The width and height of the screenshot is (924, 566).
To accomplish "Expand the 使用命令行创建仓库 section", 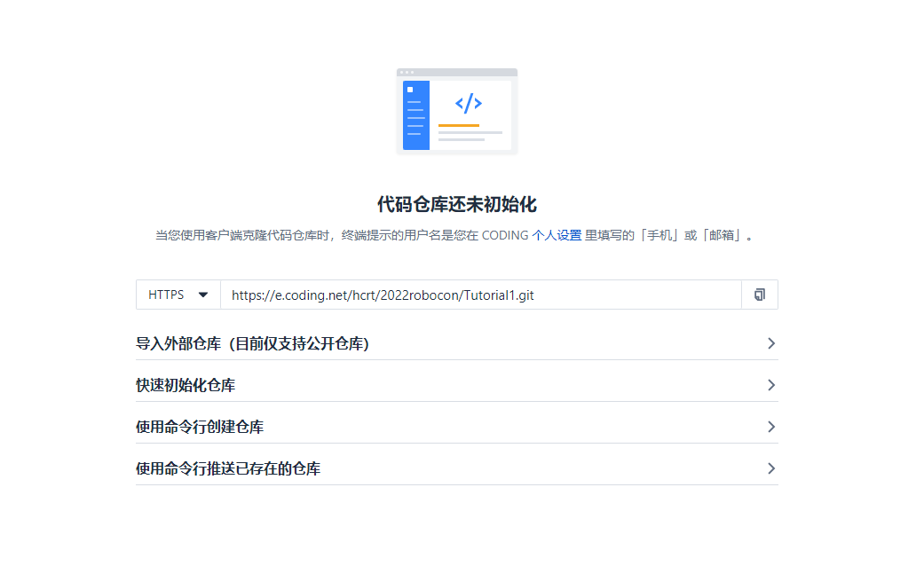I will (200, 427).
